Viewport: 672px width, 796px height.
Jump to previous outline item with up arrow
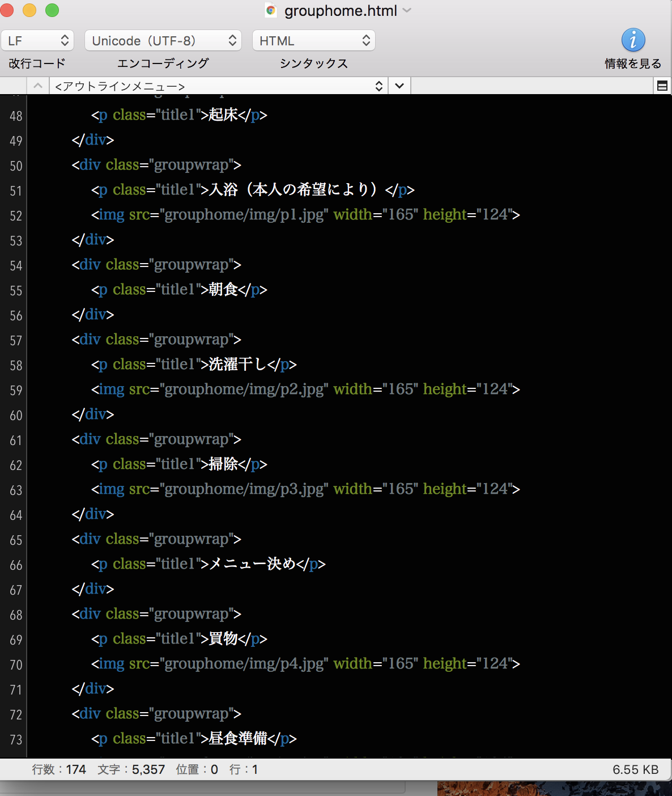tap(38, 86)
